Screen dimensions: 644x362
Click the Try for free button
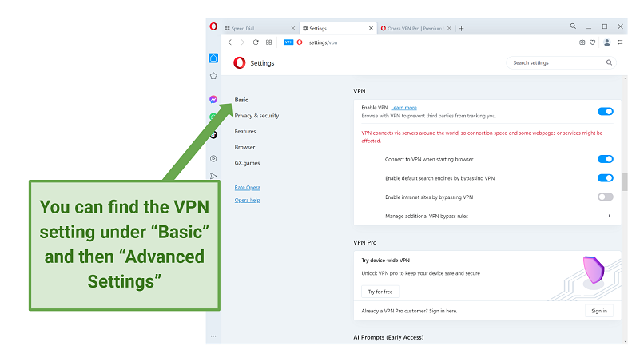(x=380, y=292)
